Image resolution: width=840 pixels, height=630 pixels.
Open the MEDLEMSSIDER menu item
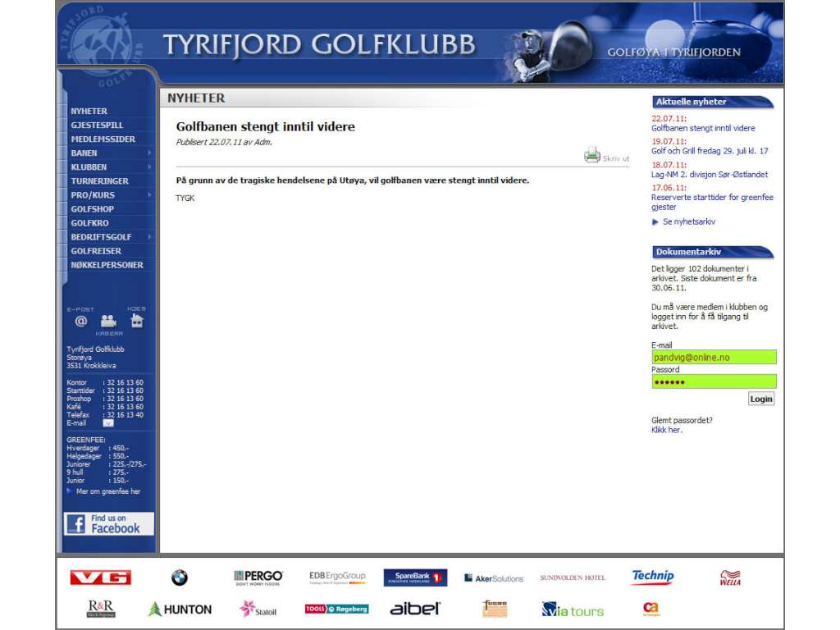103,139
